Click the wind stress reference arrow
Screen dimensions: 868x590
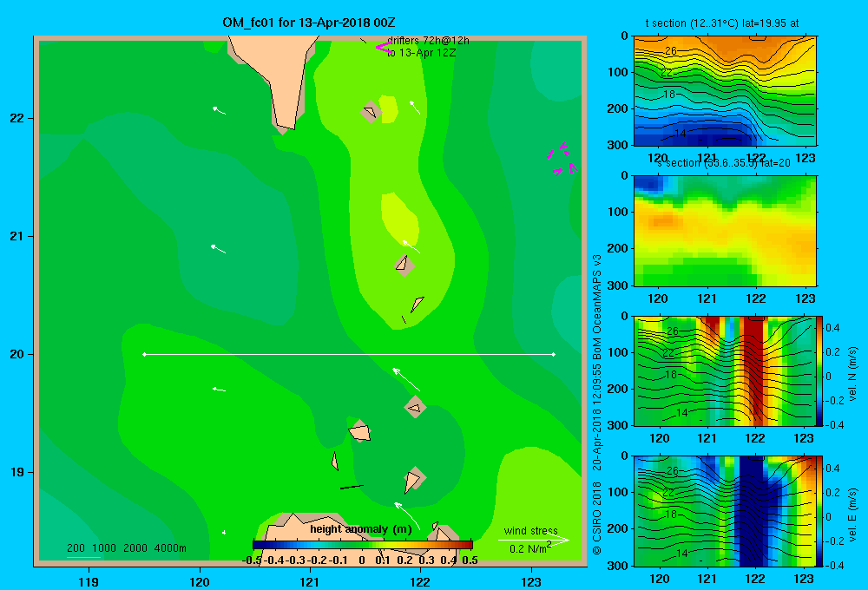click(534, 540)
